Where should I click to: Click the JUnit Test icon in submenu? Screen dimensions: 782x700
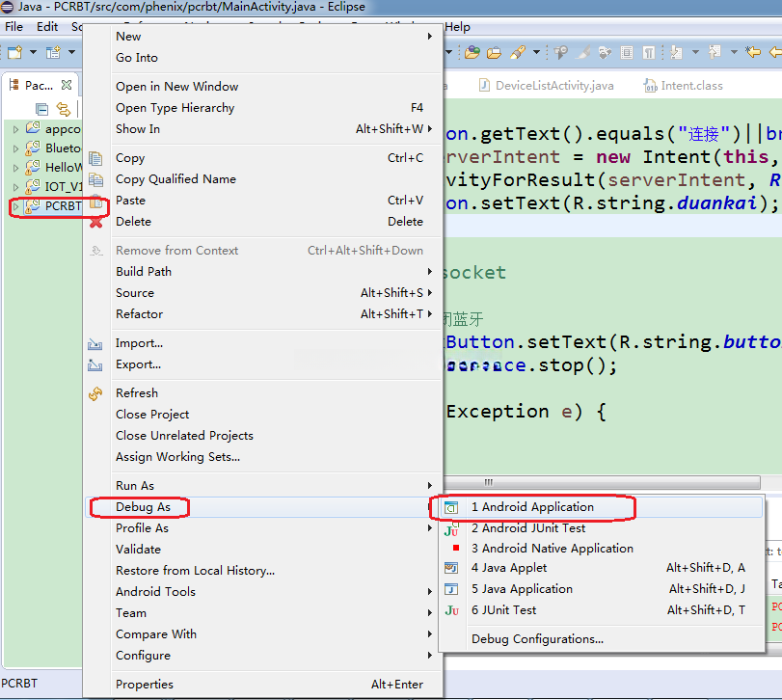(451, 610)
